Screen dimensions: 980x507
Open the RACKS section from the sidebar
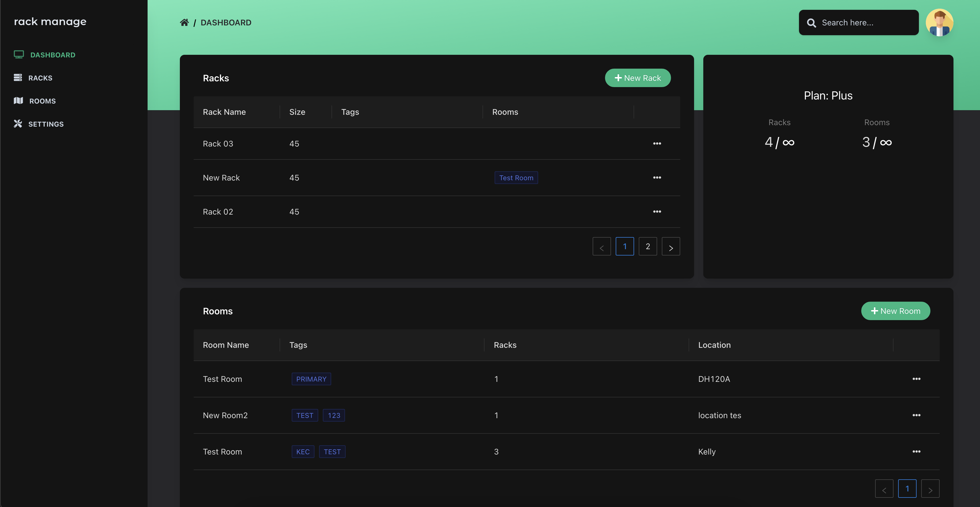[x=40, y=77]
